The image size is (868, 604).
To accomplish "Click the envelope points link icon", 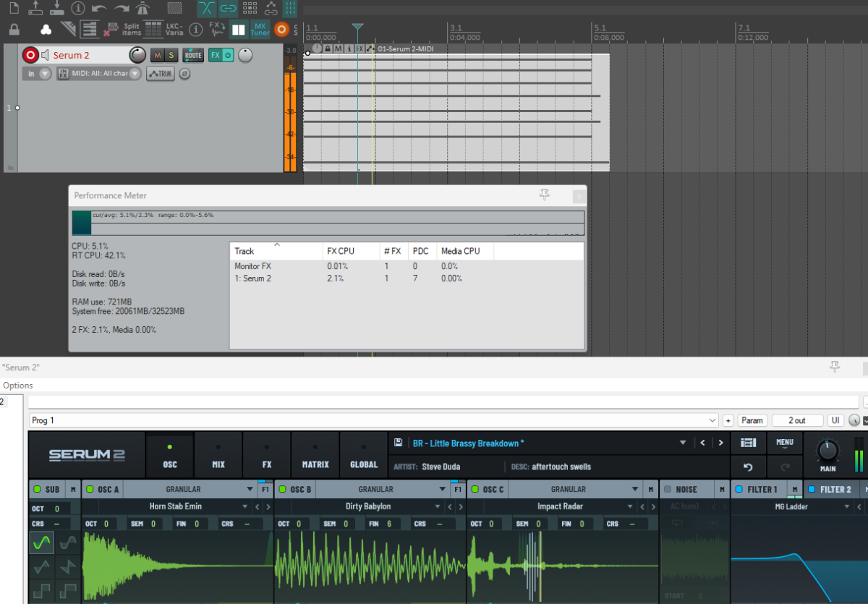I will pyautogui.click(x=272, y=9).
